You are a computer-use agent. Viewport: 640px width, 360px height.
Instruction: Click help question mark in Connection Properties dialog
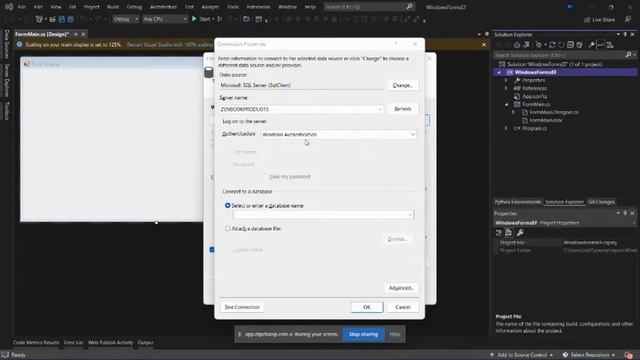coord(396,44)
